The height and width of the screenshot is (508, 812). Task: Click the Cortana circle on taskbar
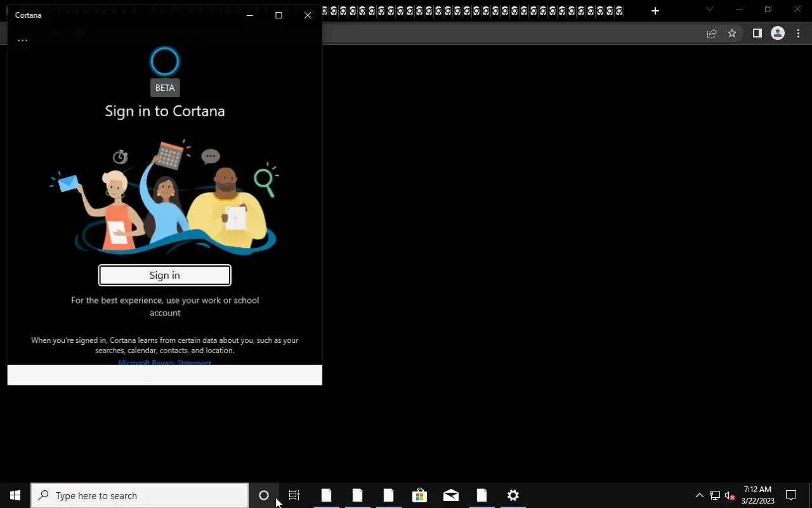tap(264, 495)
